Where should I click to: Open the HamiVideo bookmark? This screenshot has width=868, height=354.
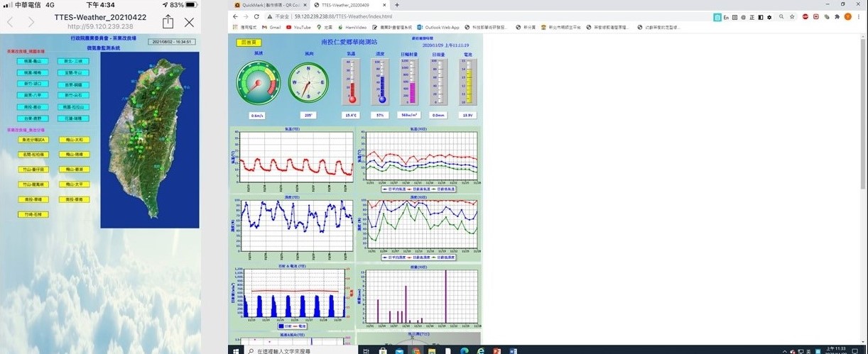click(352, 27)
